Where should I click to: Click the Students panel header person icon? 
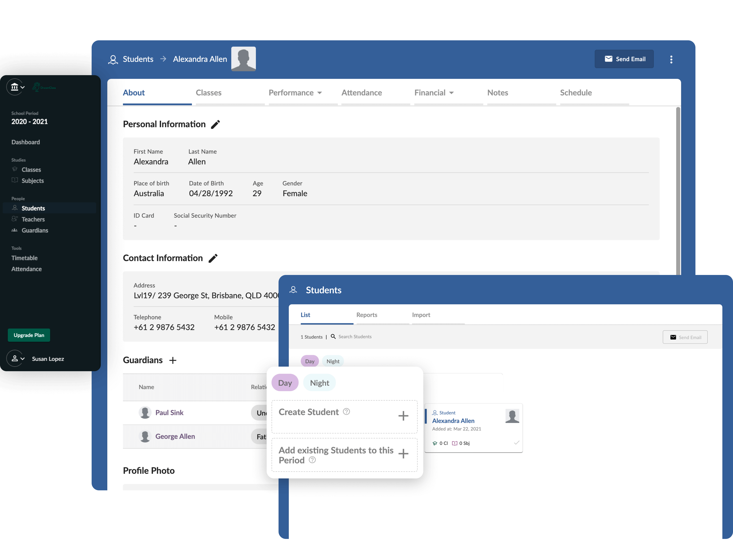pyautogui.click(x=293, y=290)
